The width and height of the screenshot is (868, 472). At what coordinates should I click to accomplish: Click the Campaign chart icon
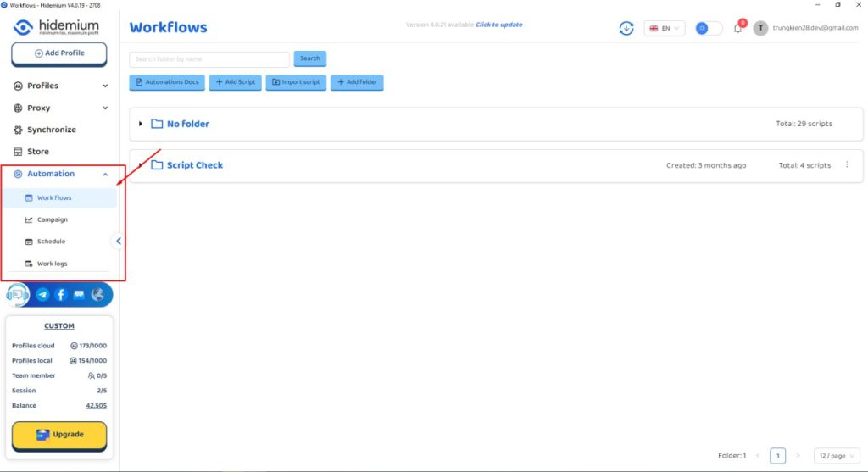pyautogui.click(x=29, y=219)
